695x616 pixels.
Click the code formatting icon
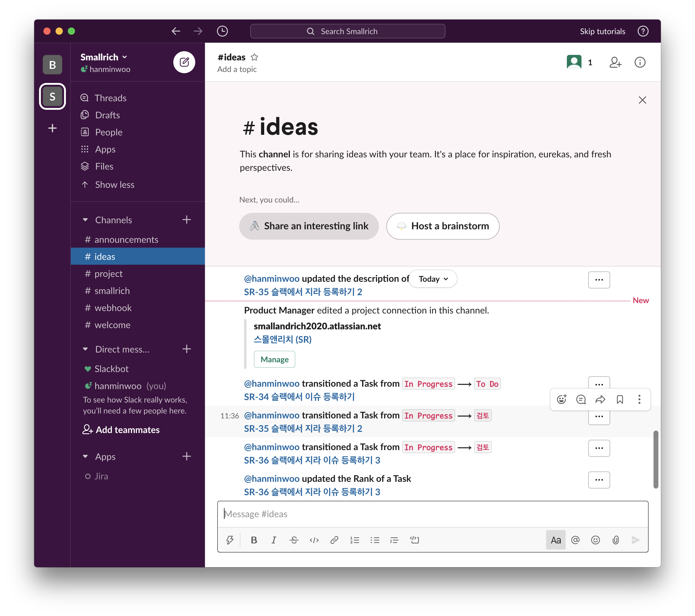(314, 540)
